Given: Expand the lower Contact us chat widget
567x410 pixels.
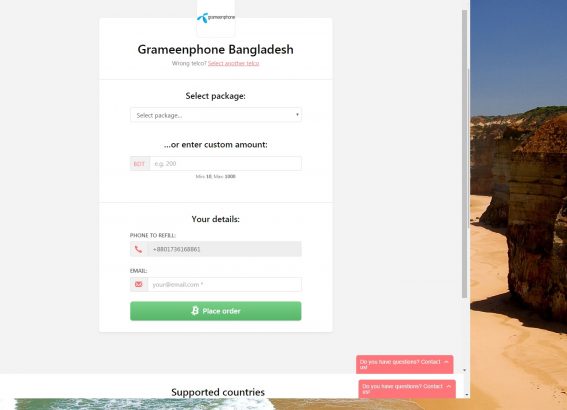Looking at the screenshot, I should pos(407,389).
